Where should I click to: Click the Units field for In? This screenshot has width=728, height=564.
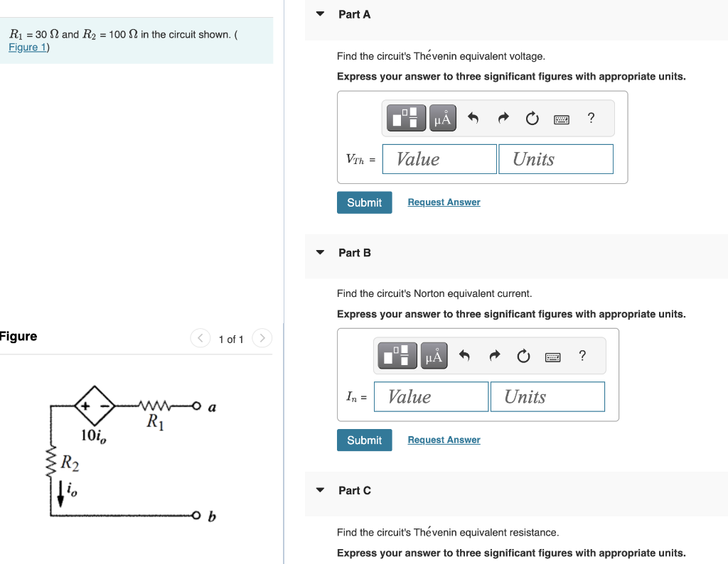click(547, 396)
